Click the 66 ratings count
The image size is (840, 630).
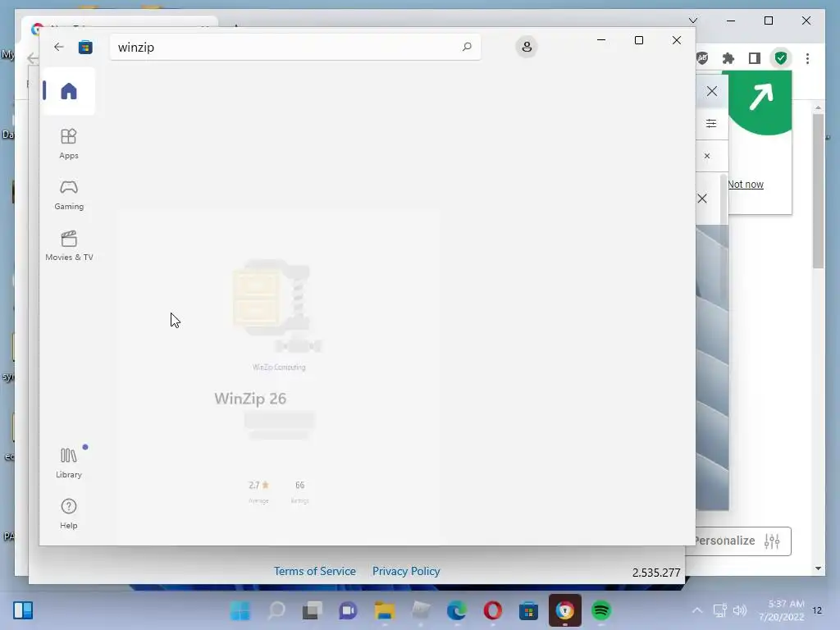(300, 491)
